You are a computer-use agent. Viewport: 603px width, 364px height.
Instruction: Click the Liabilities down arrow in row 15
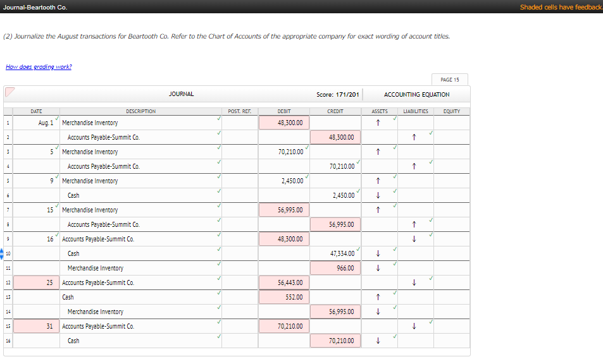pyautogui.click(x=414, y=326)
